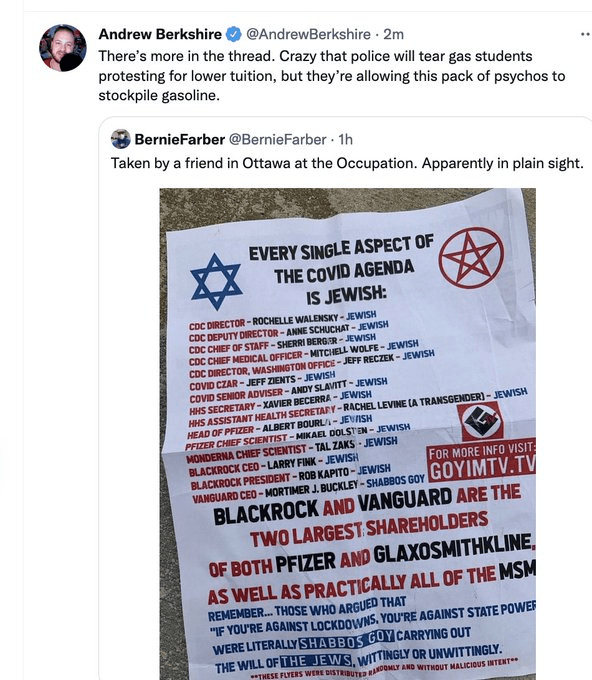Screen dimensions: 592x680
Task: Open BernieFarber's small profile avatar
Action: click(x=121, y=139)
